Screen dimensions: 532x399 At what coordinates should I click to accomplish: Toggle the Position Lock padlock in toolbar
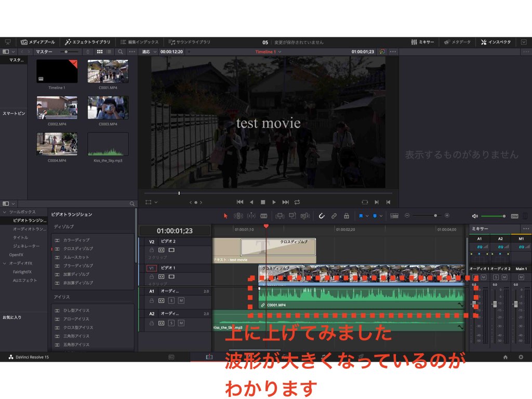tap(347, 216)
